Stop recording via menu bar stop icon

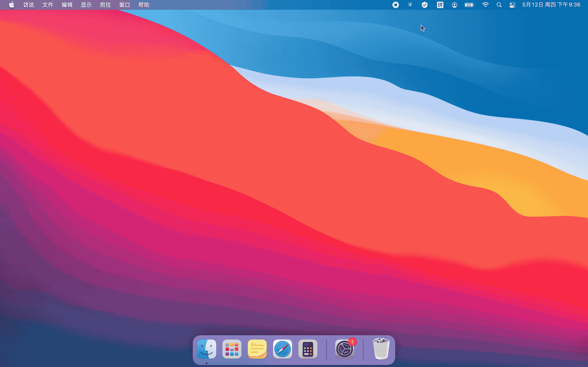395,5
